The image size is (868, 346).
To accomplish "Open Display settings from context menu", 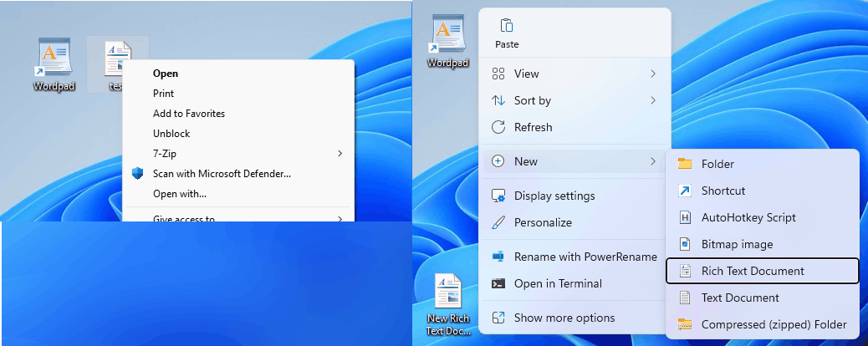I will (554, 196).
